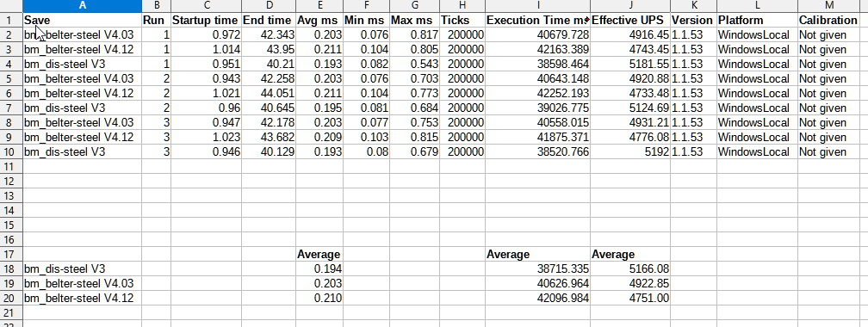Viewport: 868px width, 327px height.
Task: Click the 'Run' header cell
Action: (157, 20)
